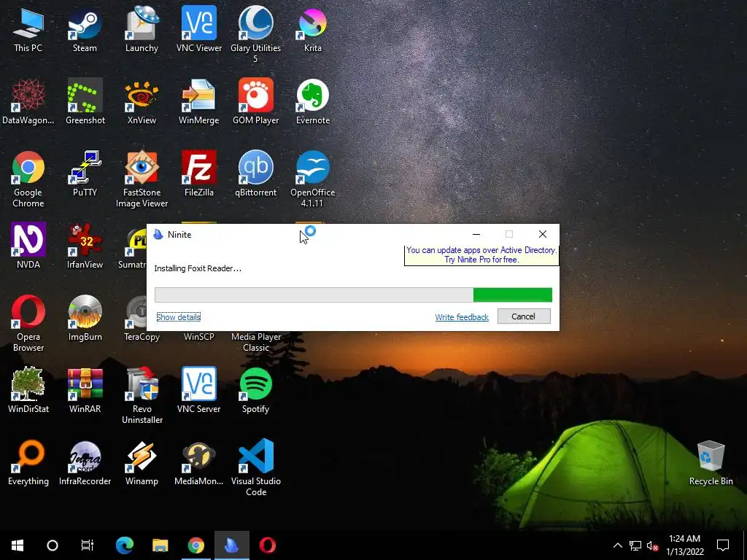This screenshot has height=560, width=747.
Task: Open WinRAR desktop shortcut
Action: point(85,391)
